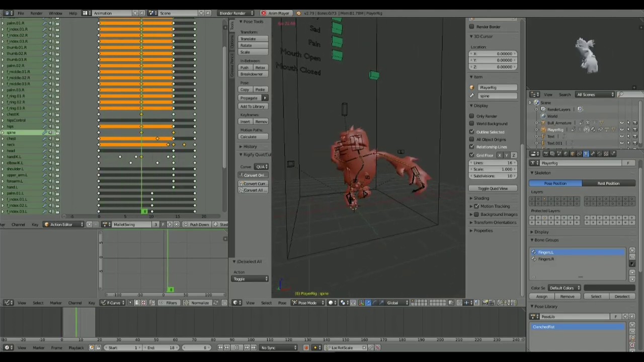This screenshot has width=644, height=362.
Task: Click the Push Down action icon button
Action: coord(196,224)
